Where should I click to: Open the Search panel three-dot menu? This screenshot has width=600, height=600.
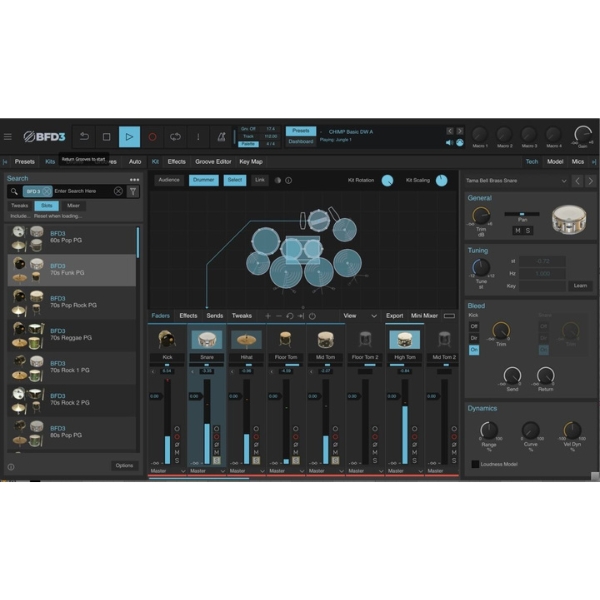coord(134,179)
